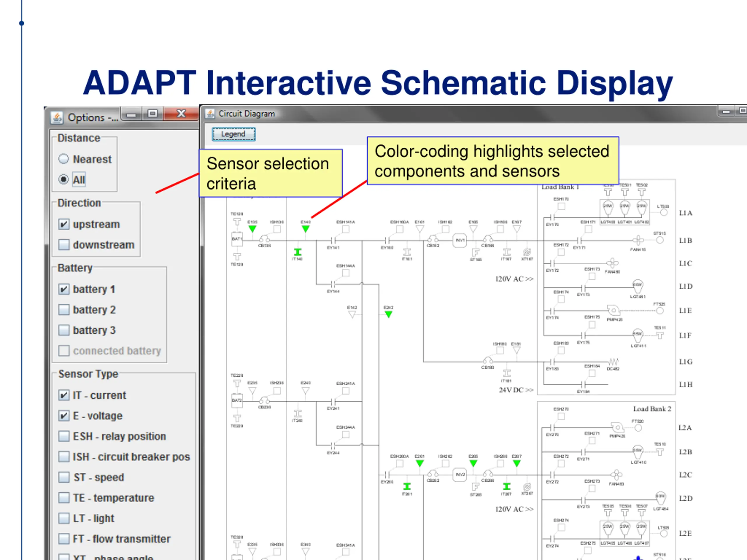Image resolution: width=747 pixels, height=560 pixels.
Task: Close the Options window
Action: click(181, 114)
